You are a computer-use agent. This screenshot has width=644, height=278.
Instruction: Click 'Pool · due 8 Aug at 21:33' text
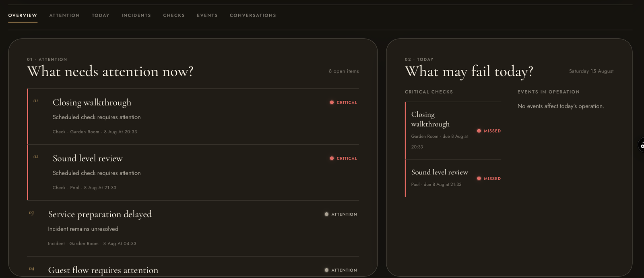[x=436, y=185]
